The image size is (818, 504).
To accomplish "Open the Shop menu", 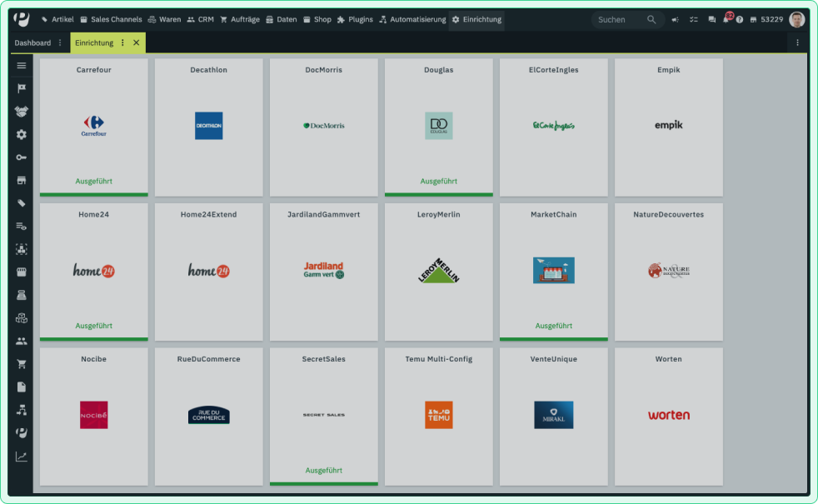I will click(x=317, y=20).
